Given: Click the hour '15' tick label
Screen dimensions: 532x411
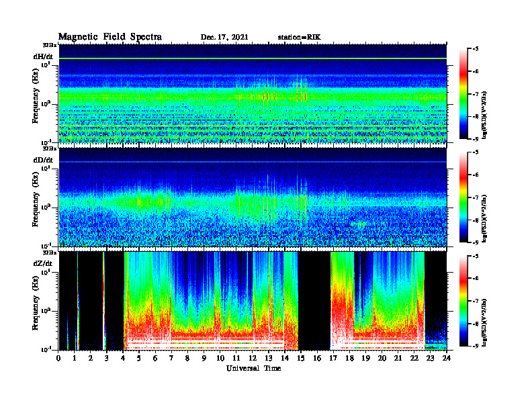Looking at the screenshot, I should (x=301, y=358).
